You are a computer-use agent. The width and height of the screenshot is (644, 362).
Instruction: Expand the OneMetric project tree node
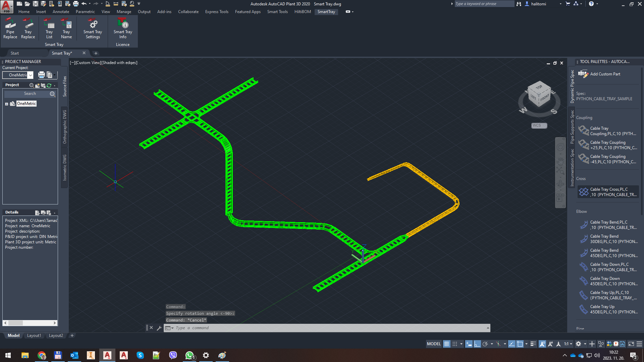(x=6, y=104)
